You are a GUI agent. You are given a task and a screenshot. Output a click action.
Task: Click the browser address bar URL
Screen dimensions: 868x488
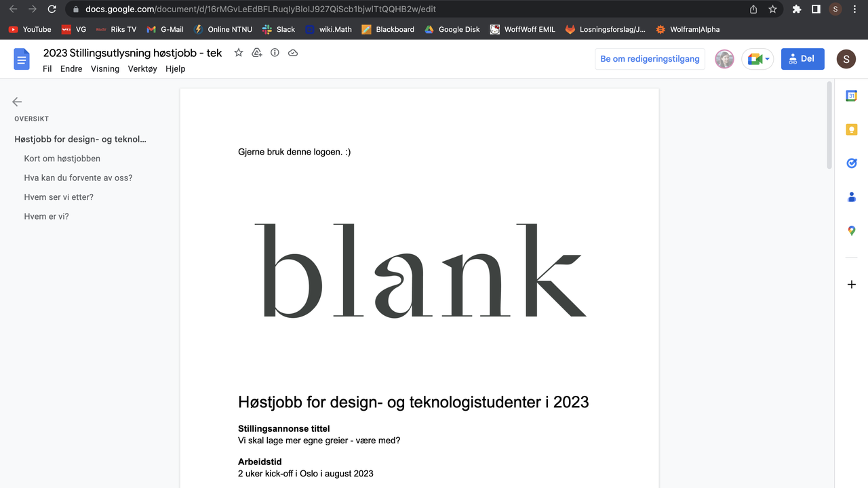[260, 9]
